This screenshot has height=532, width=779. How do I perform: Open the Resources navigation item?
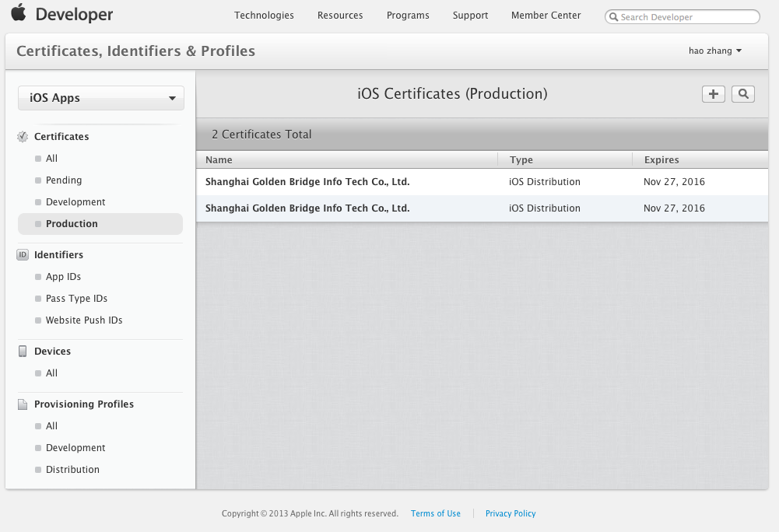340,16
